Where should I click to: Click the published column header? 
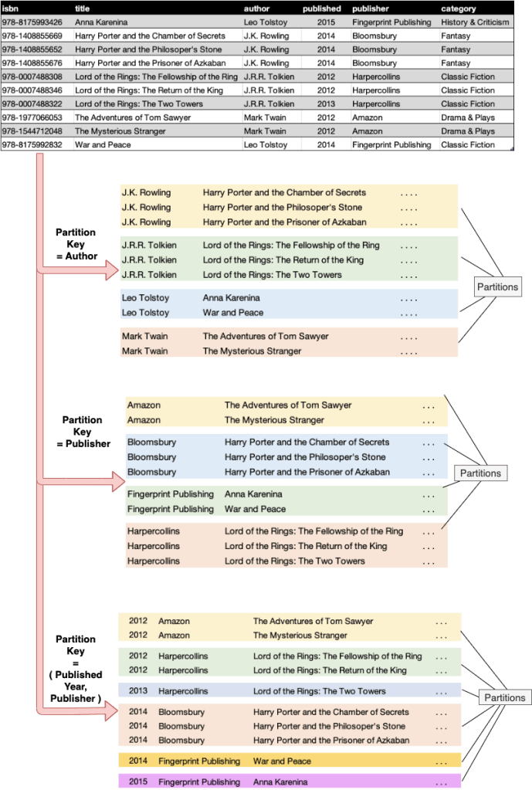(x=322, y=8)
